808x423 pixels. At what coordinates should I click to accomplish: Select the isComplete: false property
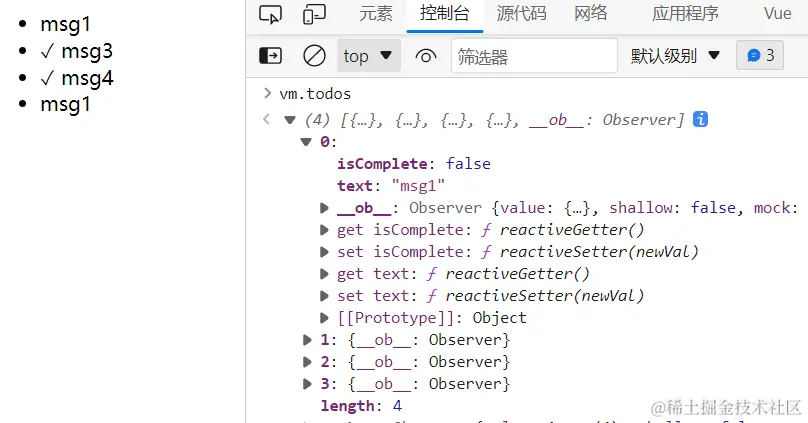414,164
